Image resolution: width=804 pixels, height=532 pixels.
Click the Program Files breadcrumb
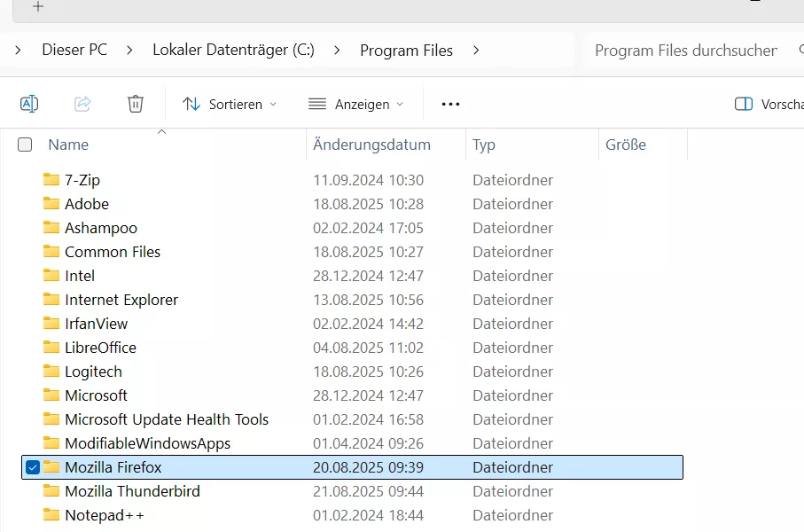(407, 51)
